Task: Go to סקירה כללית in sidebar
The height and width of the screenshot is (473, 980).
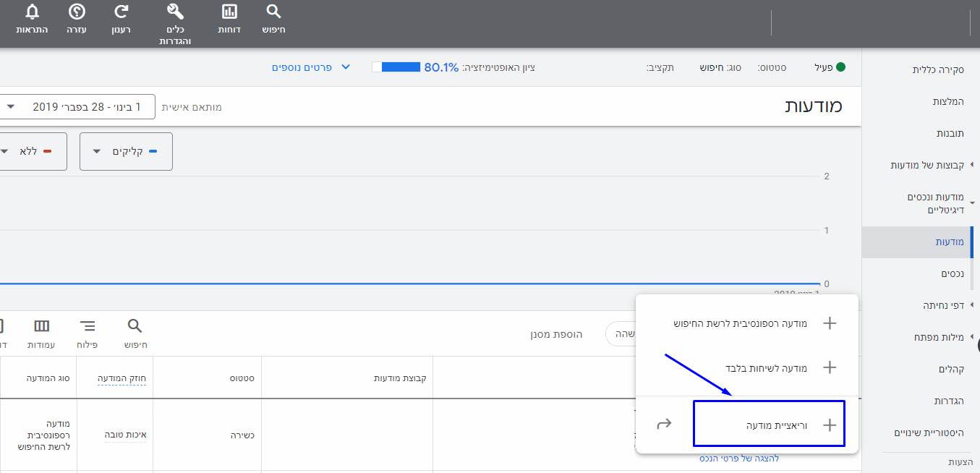Action: tap(937, 69)
